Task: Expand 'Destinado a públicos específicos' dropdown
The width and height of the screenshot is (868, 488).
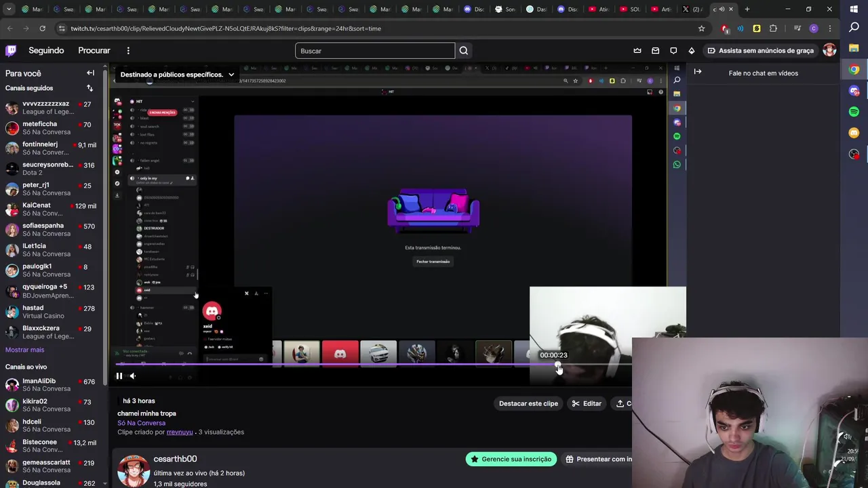Action: [177, 75]
